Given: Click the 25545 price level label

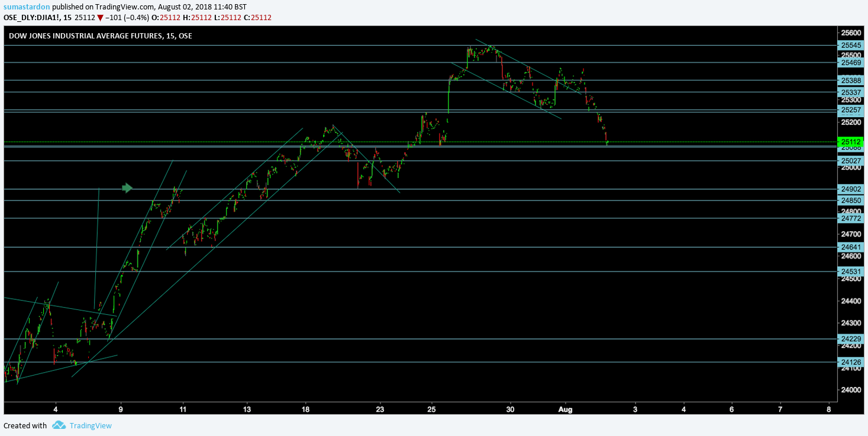Looking at the screenshot, I should coord(851,45).
